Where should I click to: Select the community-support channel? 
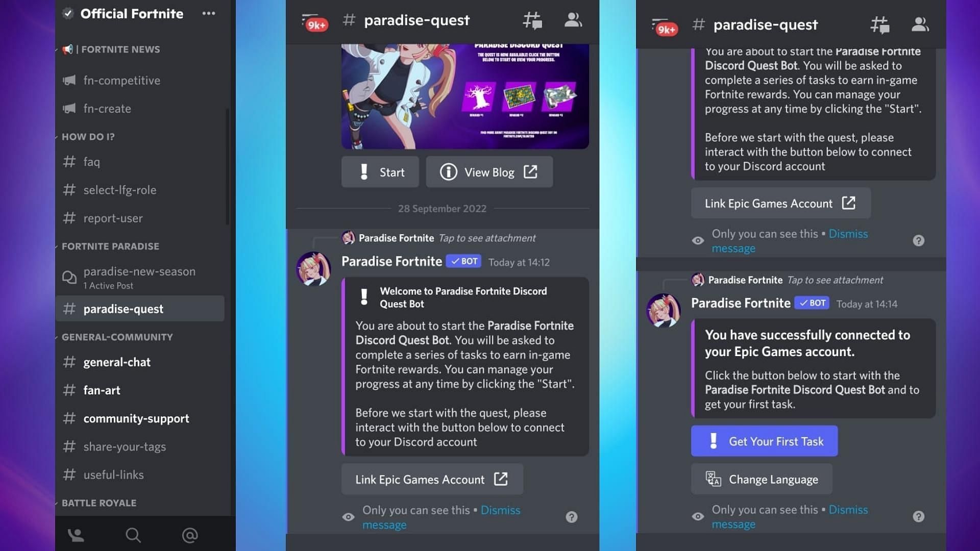tap(136, 418)
